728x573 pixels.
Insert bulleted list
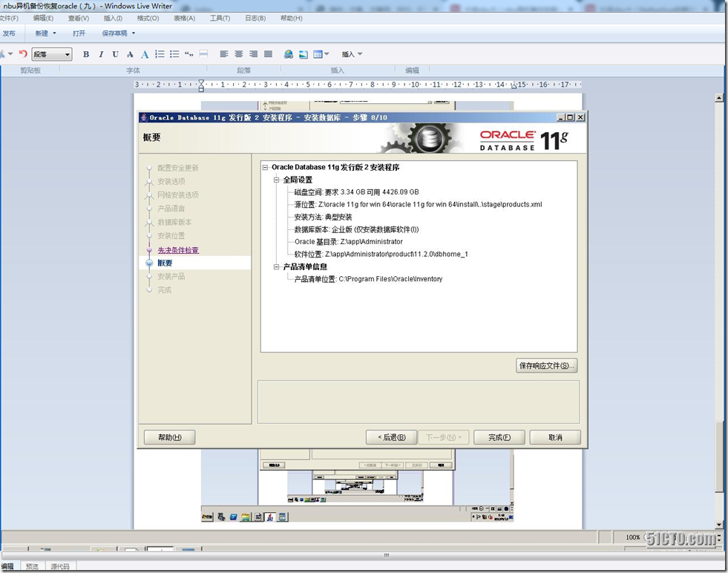pyautogui.click(x=174, y=54)
